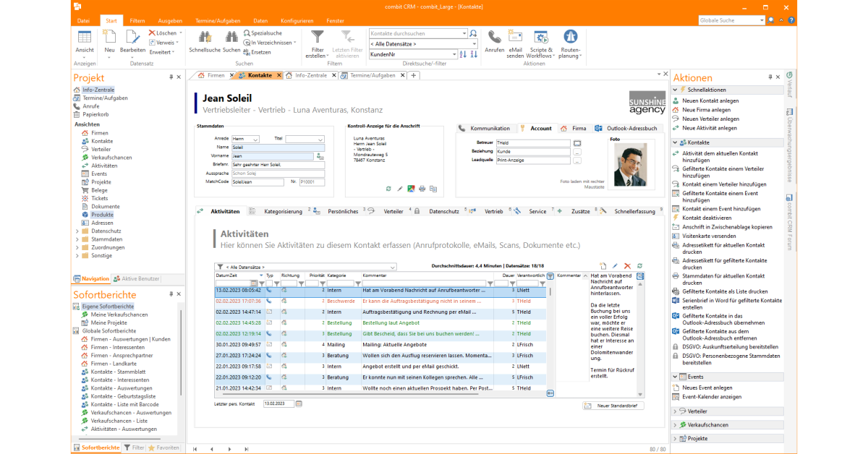Image resolution: width=868 pixels, height=454 pixels.
Task: Refresh the activities list
Action: [639, 267]
